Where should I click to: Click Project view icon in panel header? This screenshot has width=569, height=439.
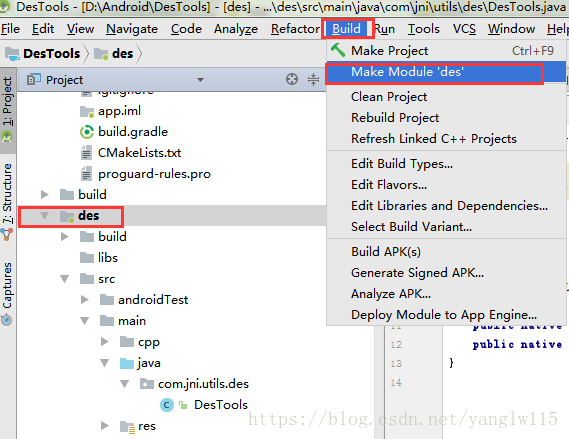click(x=34, y=79)
